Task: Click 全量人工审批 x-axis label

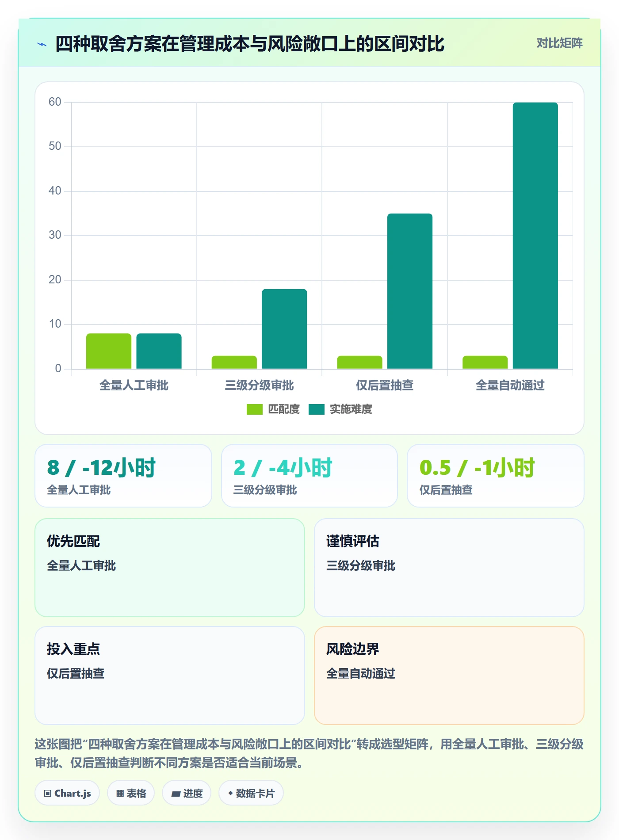Action: [134, 386]
